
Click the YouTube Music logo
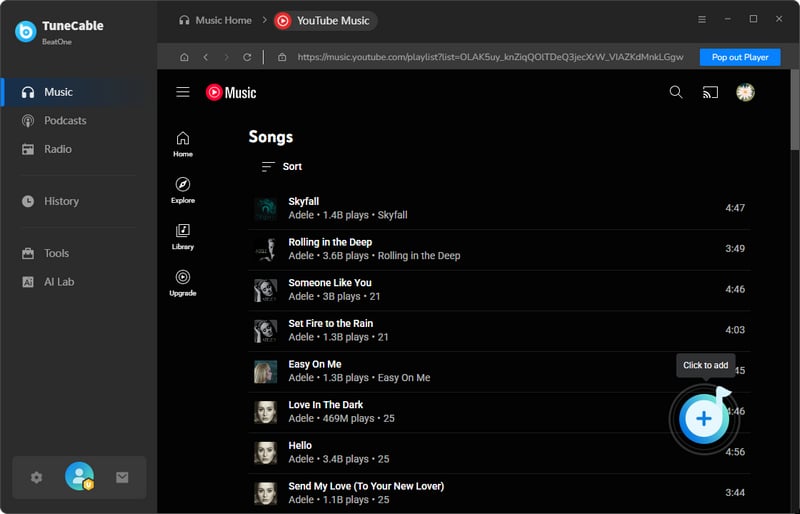[x=231, y=92]
